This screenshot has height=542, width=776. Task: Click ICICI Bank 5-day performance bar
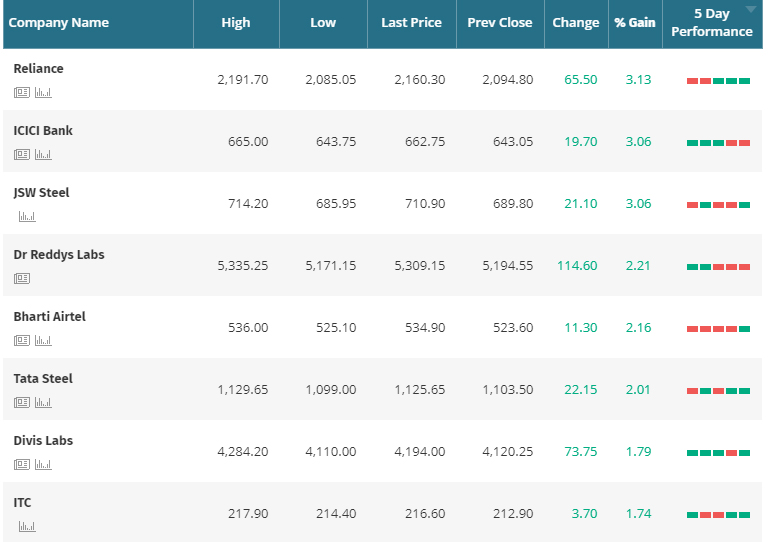718,143
